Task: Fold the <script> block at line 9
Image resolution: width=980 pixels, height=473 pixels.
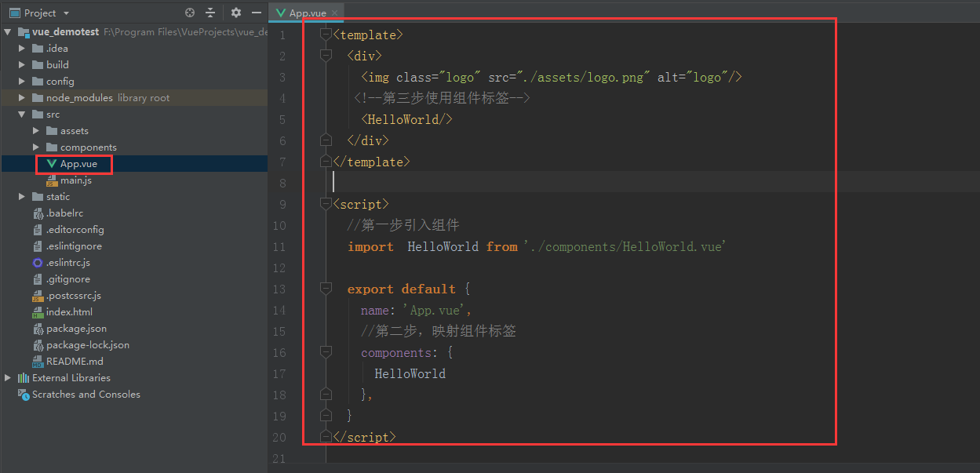Action: pyautogui.click(x=326, y=204)
